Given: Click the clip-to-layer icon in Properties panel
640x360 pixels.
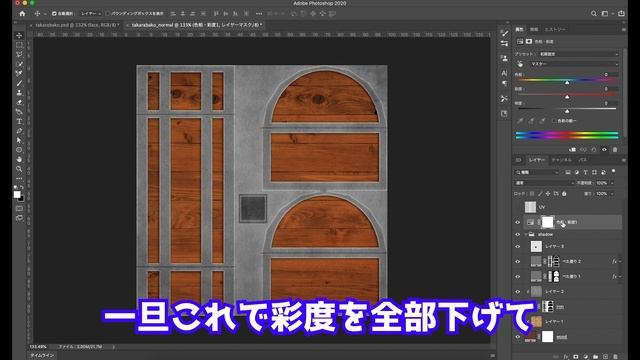Looking at the screenshot, I should coord(572,150).
